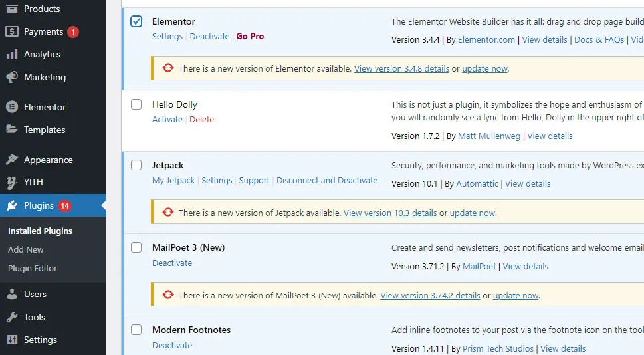The image size is (644, 355).
Task: Open the Automattic author link
Action: click(x=477, y=183)
